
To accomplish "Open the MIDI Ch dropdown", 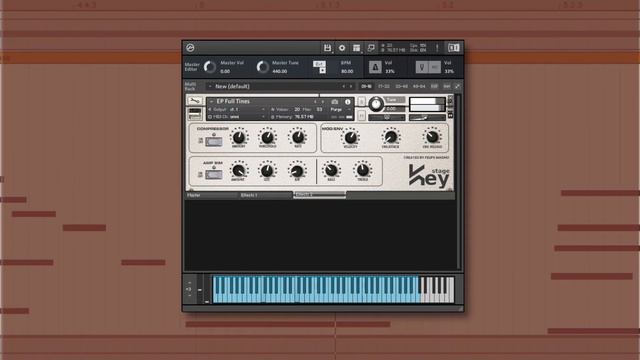I will [x=237, y=117].
